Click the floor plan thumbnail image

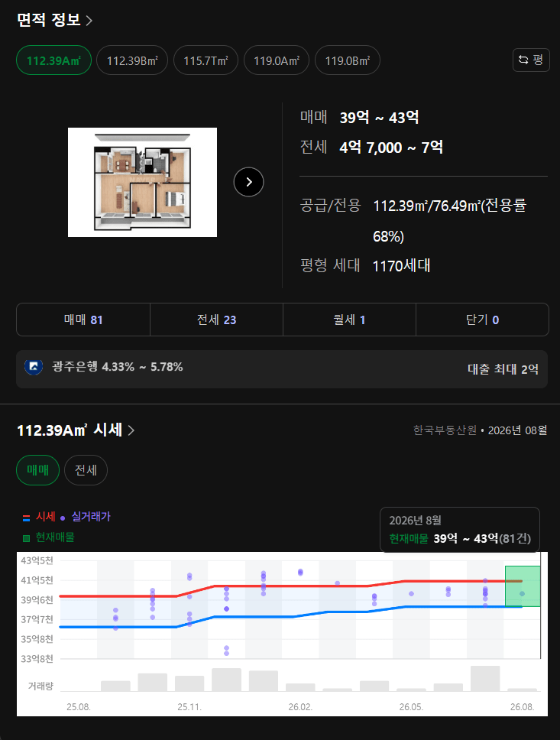click(142, 182)
